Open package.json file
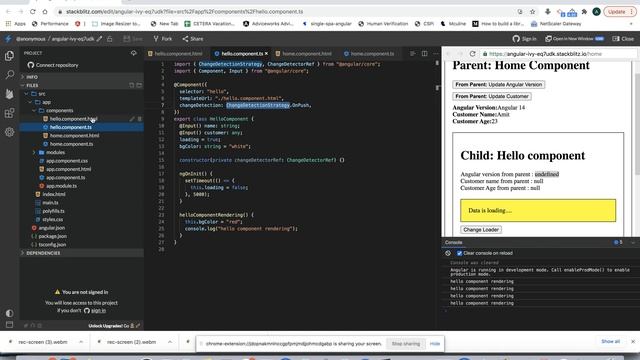Image resolution: width=640 pixels, height=360 pixels. (52, 236)
